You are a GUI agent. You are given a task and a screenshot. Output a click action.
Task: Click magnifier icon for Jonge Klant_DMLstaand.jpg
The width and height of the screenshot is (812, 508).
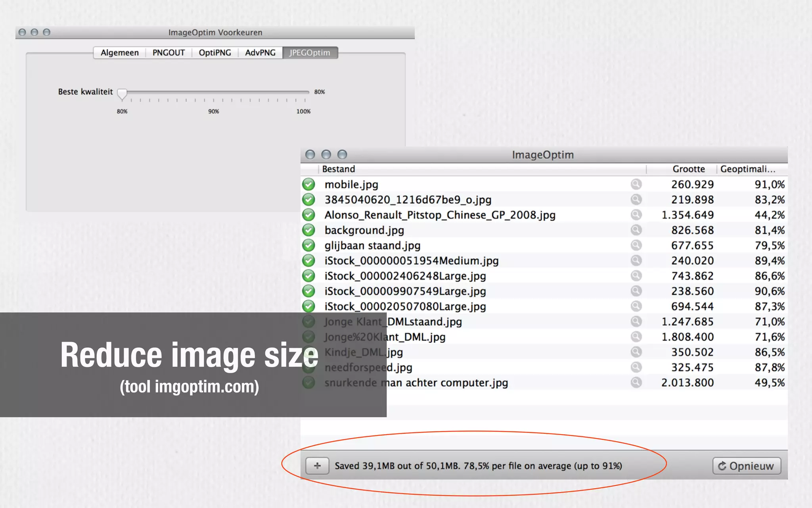click(636, 321)
